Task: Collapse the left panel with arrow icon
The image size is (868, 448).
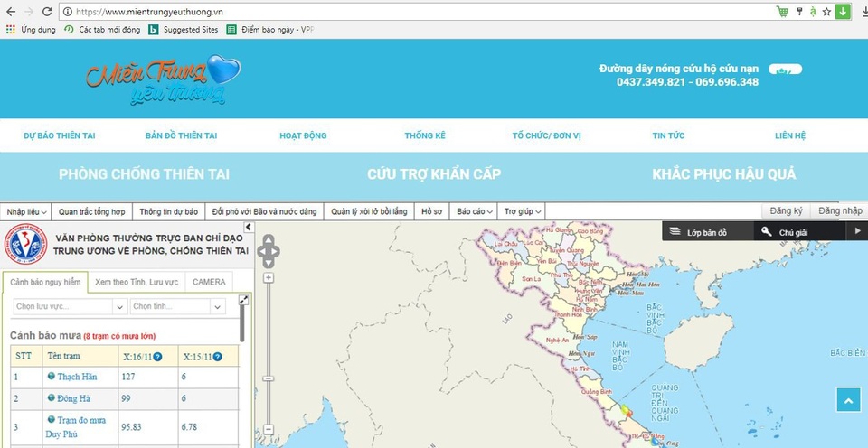Action: click(x=250, y=229)
